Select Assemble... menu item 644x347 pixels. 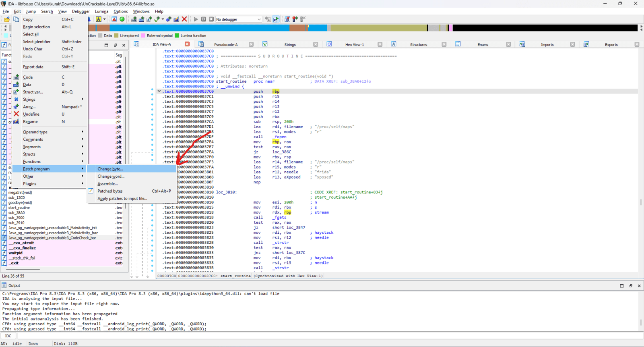pos(132,184)
